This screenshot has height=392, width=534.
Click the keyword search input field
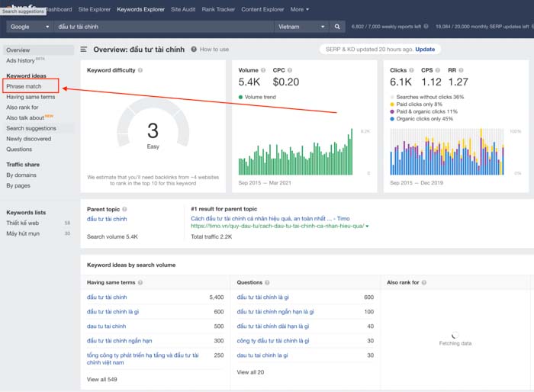tap(163, 27)
